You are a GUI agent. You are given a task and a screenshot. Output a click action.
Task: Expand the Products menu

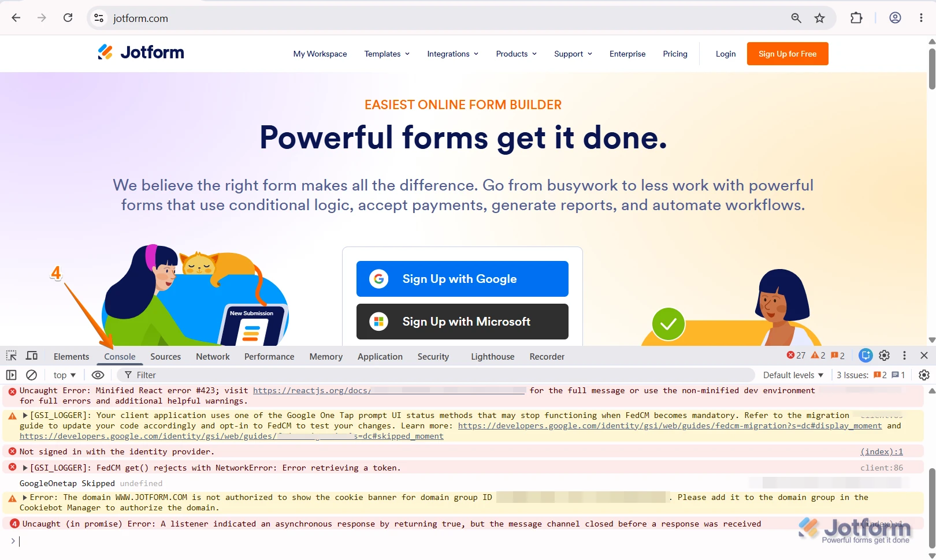pos(516,54)
